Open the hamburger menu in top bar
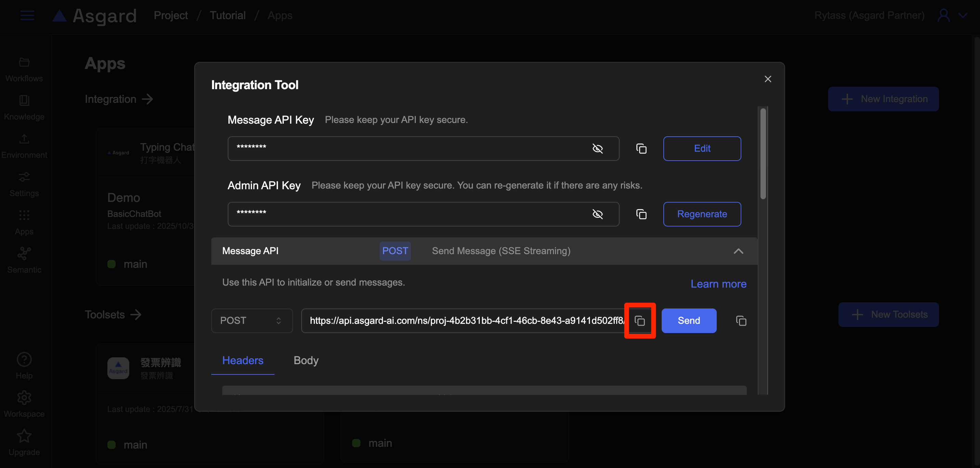Viewport: 980px width, 468px height. click(x=27, y=16)
